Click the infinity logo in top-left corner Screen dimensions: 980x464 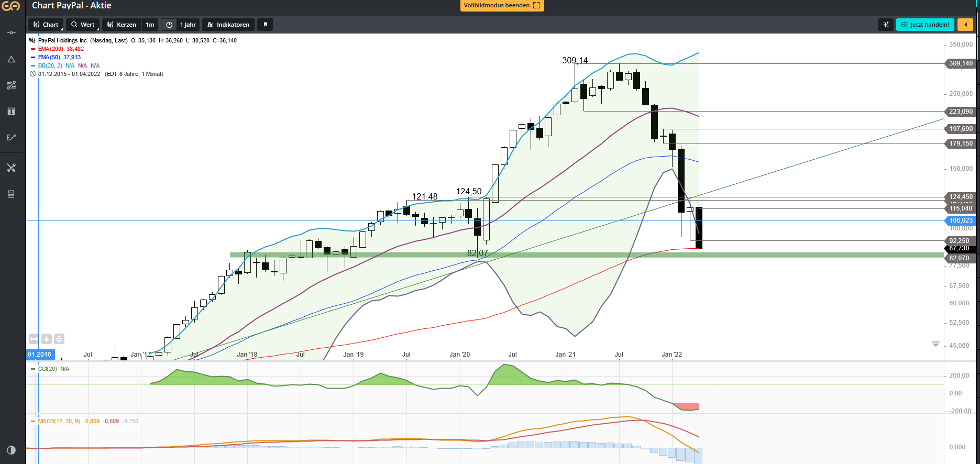[11, 6]
